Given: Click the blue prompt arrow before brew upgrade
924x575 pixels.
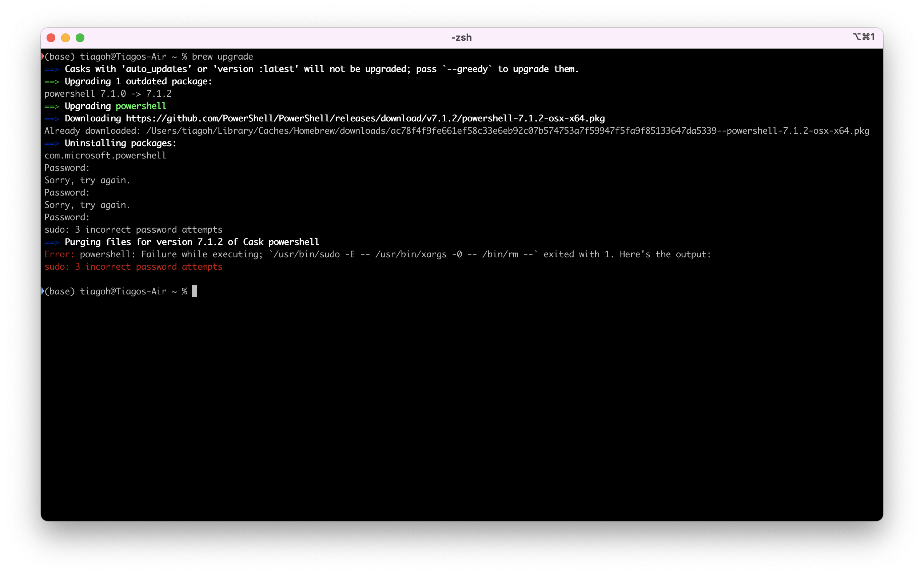Looking at the screenshot, I should click(x=43, y=56).
